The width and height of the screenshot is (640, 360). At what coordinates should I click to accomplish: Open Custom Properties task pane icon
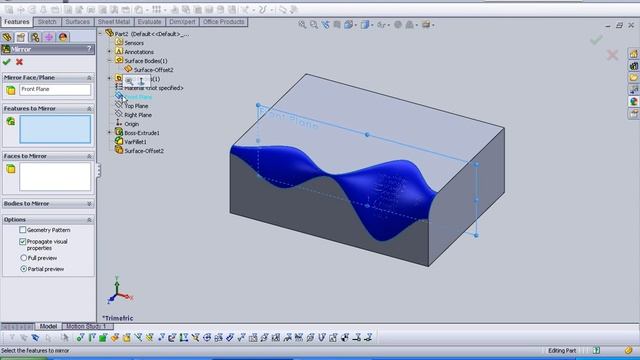coord(633,113)
